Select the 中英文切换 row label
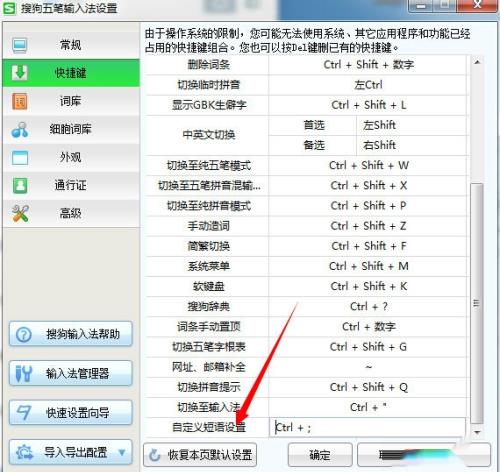 [x=209, y=135]
